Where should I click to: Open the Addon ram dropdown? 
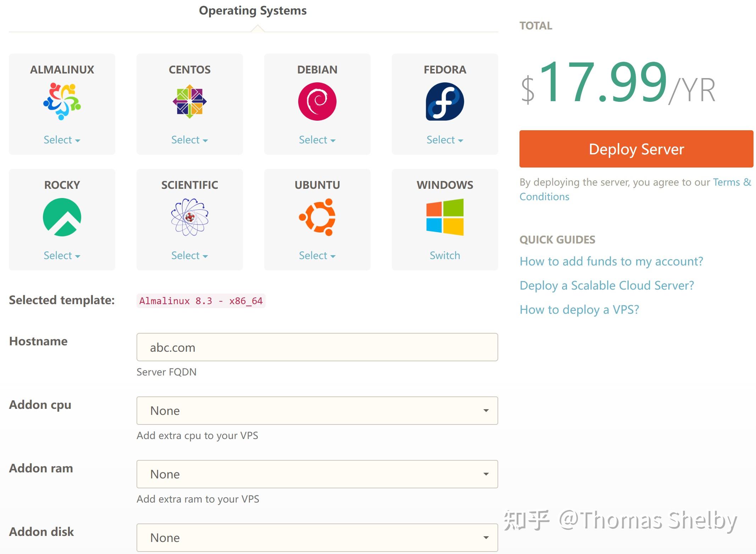point(317,474)
